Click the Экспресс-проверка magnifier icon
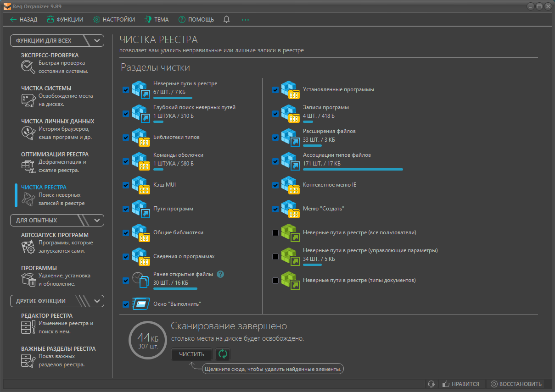Viewport: 555px width, 392px height. pyautogui.click(x=28, y=67)
